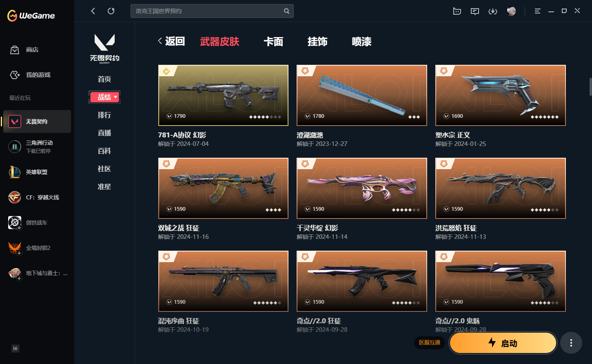Open the messages chat icon in header
This screenshot has height=364, width=592.
[x=475, y=11]
